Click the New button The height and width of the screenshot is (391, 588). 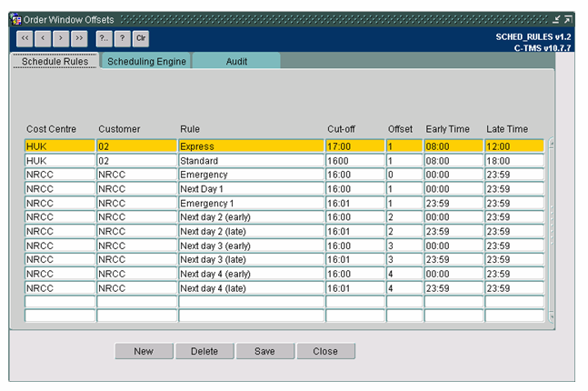click(144, 351)
